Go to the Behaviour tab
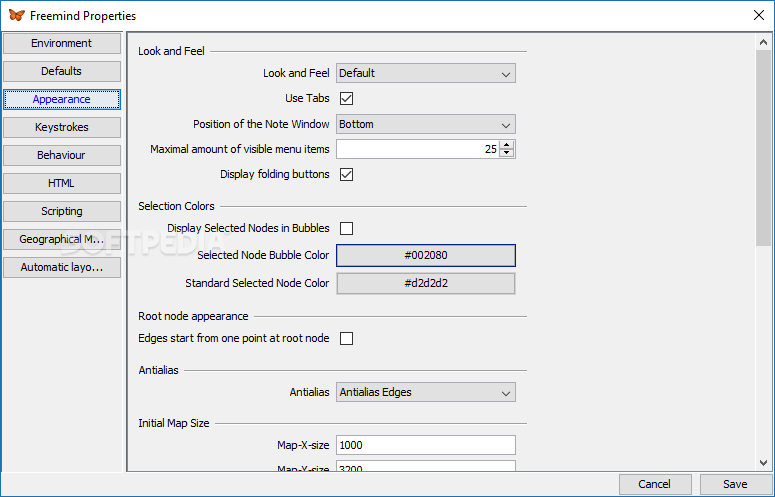 coord(62,155)
